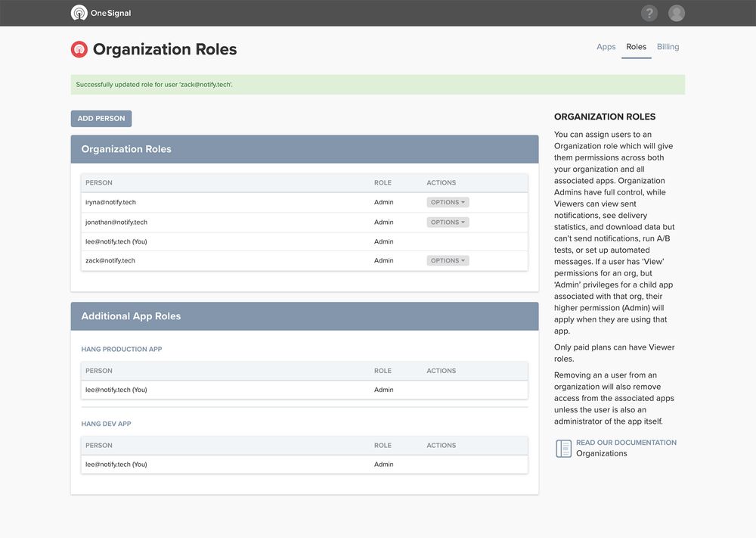Open the OPTIONS dropdown for zack@notify.tech
The width and height of the screenshot is (756, 538).
click(x=448, y=260)
